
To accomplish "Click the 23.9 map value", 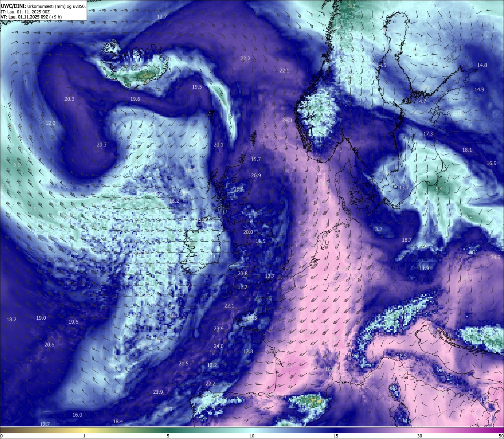I will click(x=219, y=328).
